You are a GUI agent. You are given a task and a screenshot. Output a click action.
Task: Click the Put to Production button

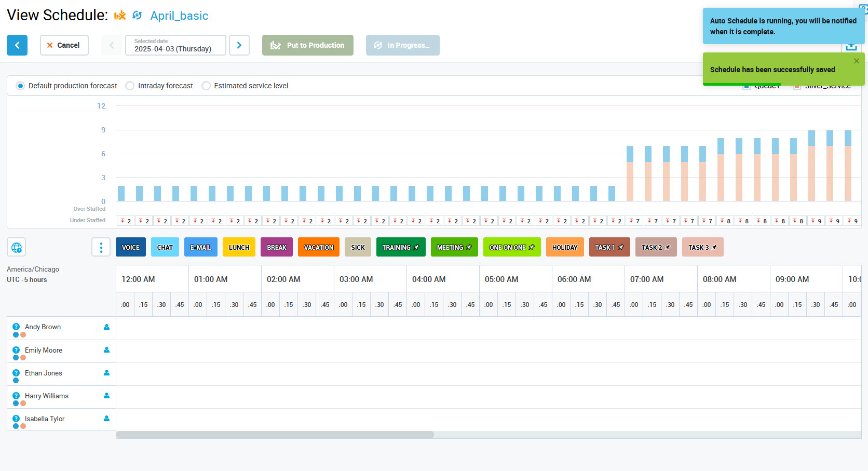pyautogui.click(x=308, y=45)
